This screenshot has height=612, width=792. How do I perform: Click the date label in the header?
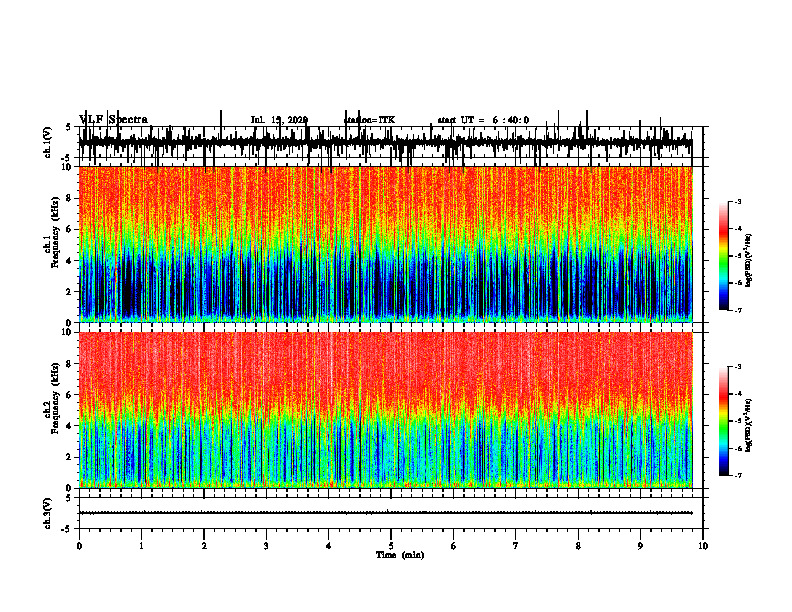(x=279, y=120)
